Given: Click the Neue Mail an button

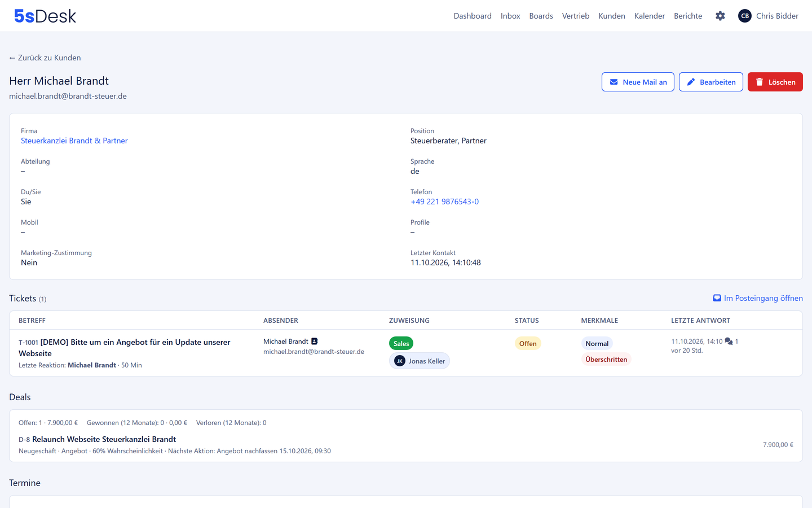Looking at the screenshot, I should 638,82.
